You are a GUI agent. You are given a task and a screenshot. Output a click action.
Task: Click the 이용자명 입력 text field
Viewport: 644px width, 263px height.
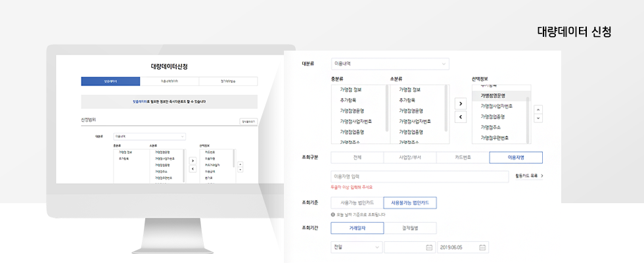(419, 176)
